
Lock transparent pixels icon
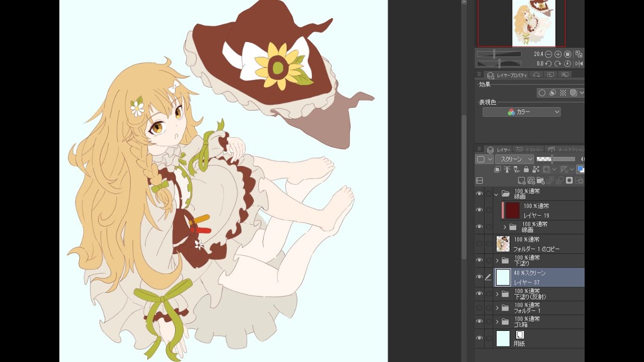536,169
